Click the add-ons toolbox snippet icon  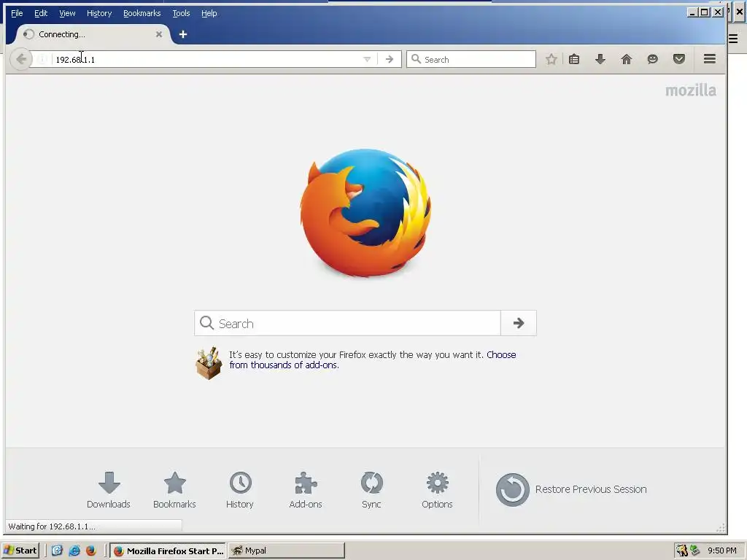209,363
